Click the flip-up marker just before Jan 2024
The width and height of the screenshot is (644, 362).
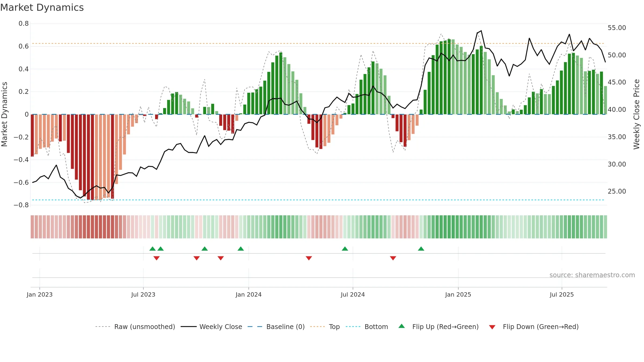click(x=241, y=249)
